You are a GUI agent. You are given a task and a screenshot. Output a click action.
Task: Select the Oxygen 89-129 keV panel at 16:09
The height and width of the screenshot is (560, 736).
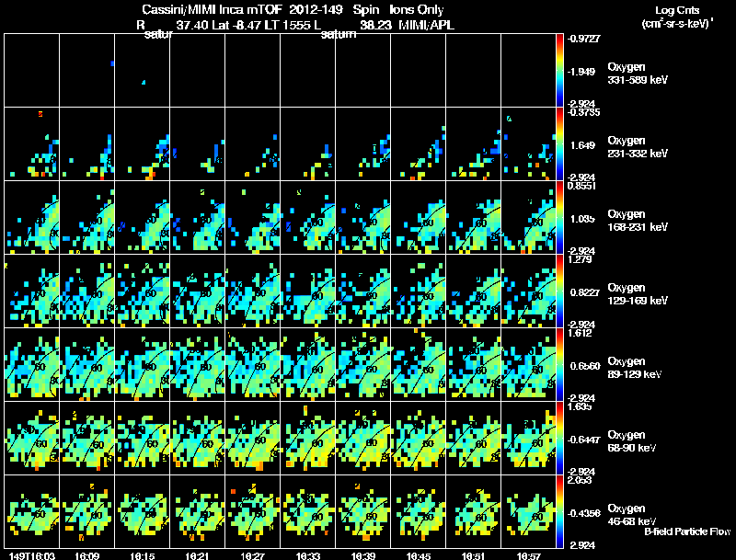pos(87,365)
